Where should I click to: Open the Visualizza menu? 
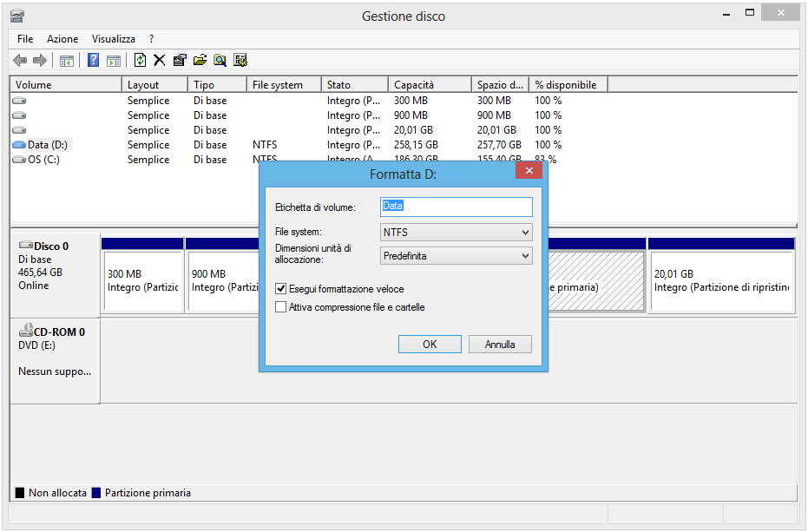click(x=113, y=39)
